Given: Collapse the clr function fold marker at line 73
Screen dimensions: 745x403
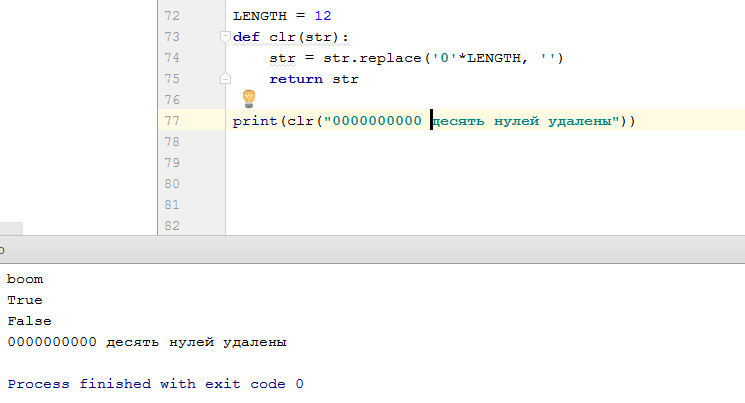Looking at the screenshot, I should [225, 37].
